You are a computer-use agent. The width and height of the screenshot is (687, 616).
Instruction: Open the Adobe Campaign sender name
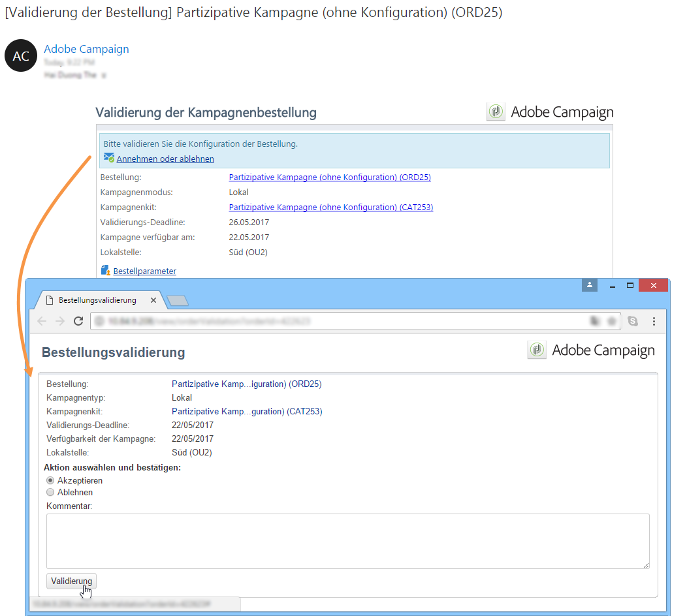point(86,49)
